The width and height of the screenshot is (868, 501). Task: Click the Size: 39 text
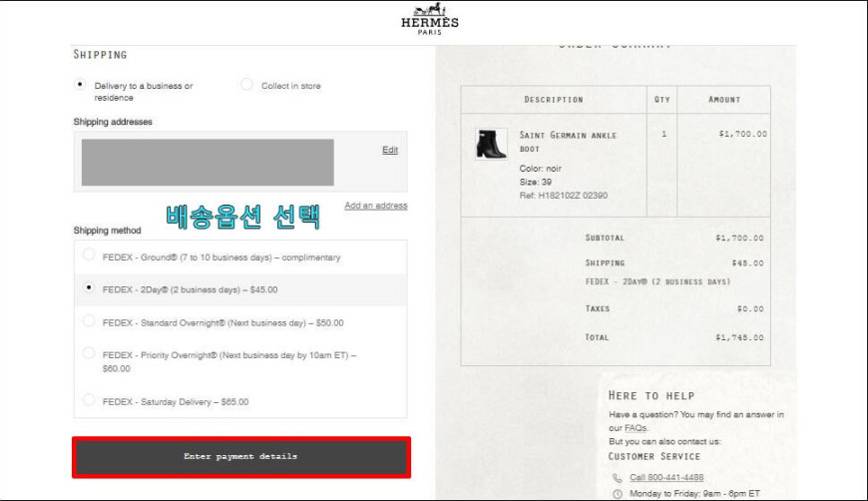(536, 182)
